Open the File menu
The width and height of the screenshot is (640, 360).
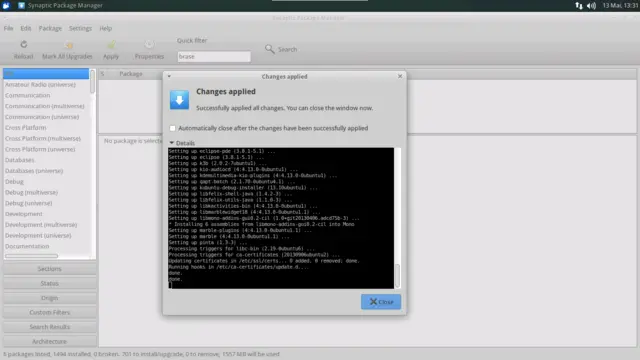pyautogui.click(x=9, y=28)
